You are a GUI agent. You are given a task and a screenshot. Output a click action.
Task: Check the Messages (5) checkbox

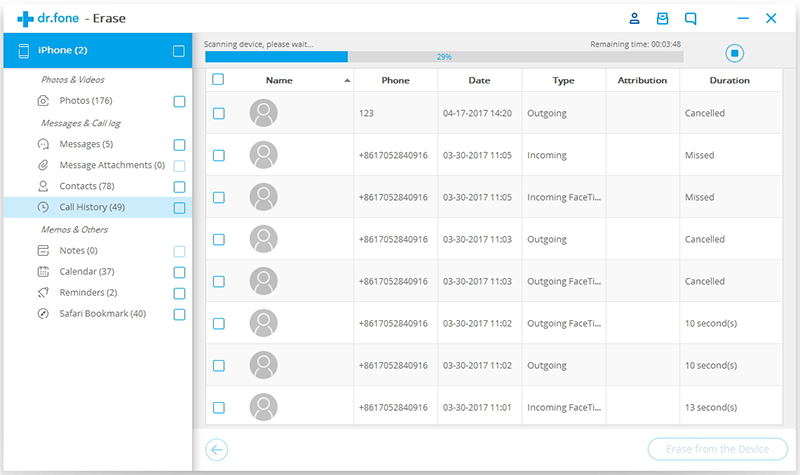pos(179,145)
